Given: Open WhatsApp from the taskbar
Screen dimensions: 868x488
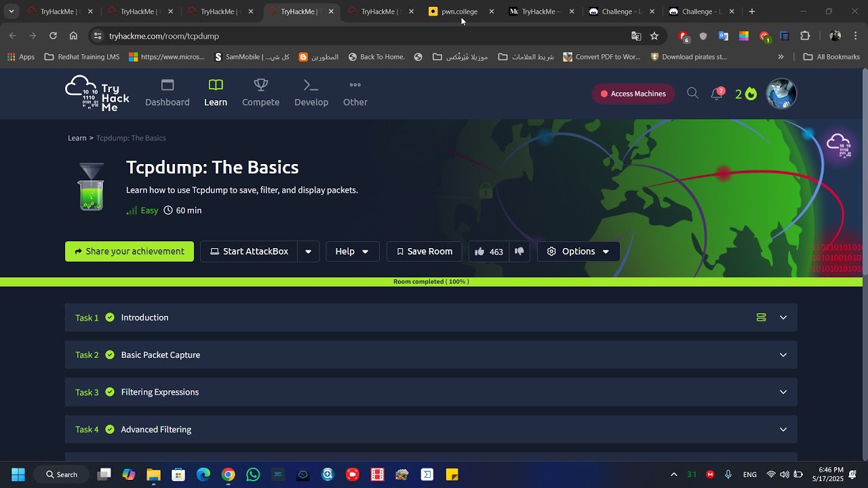Looking at the screenshot, I should tap(253, 474).
